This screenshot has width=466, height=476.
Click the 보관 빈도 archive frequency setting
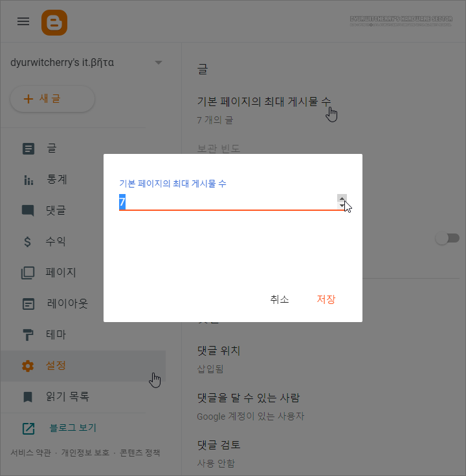219,149
